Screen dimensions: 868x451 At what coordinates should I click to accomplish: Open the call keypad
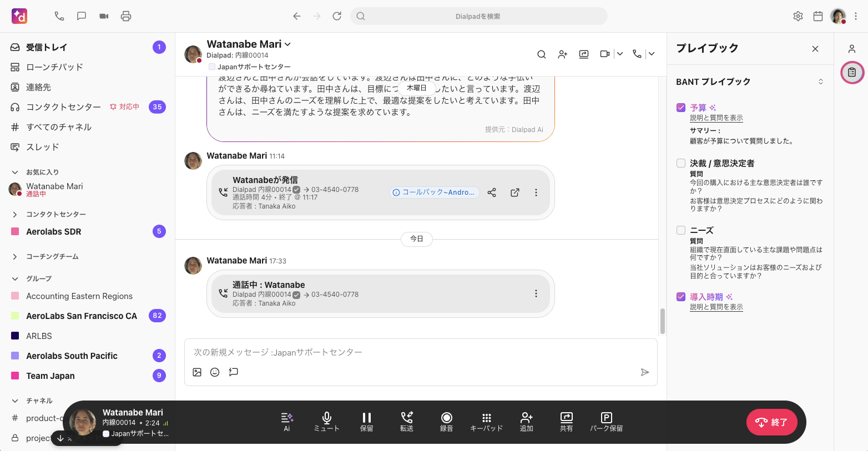pos(486,422)
